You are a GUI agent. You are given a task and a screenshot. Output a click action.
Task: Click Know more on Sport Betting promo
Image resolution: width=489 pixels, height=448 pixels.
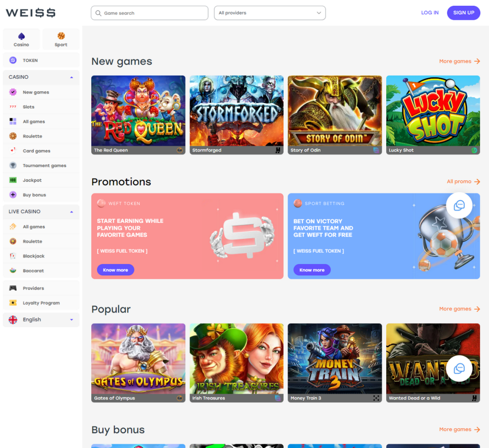click(x=312, y=270)
